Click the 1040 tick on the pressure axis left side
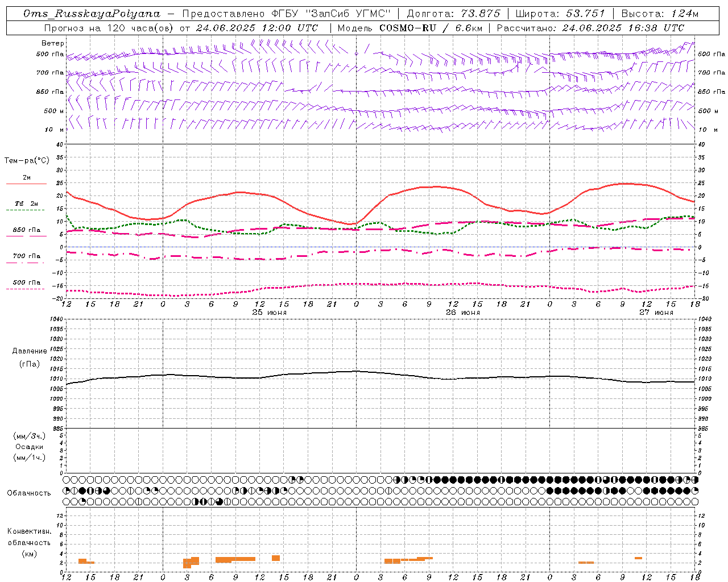The image size is (728, 582). [56, 319]
